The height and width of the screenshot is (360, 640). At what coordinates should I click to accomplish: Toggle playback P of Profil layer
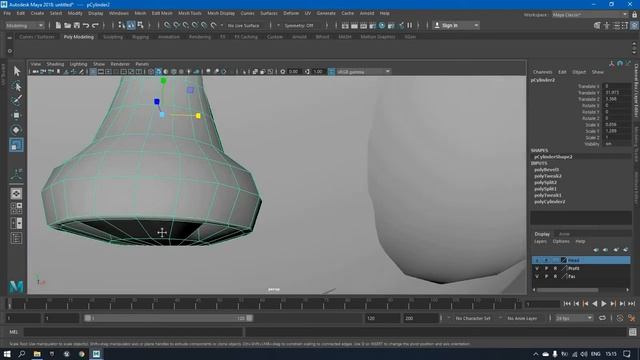[546, 268]
